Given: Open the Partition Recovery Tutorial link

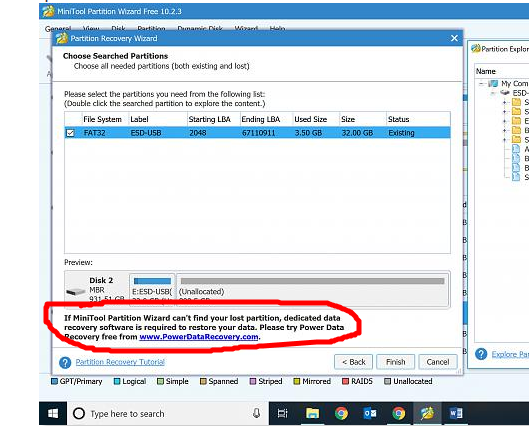Looking at the screenshot, I should click(120, 362).
